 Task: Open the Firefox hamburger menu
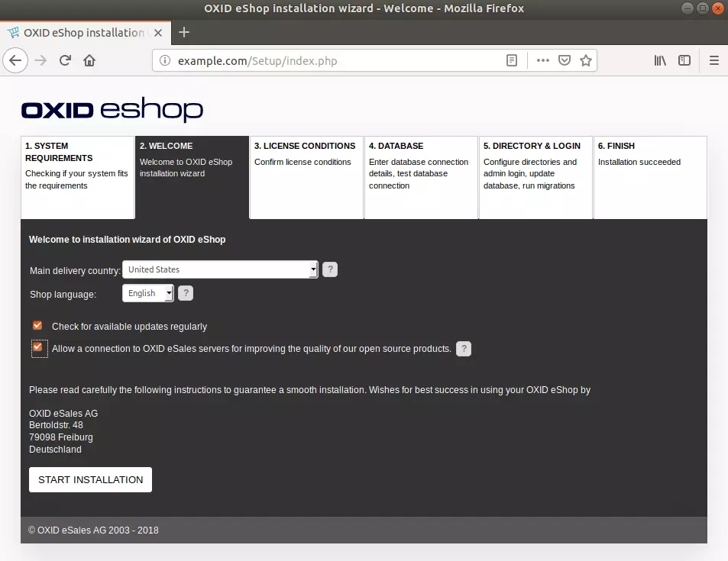pos(714,60)
